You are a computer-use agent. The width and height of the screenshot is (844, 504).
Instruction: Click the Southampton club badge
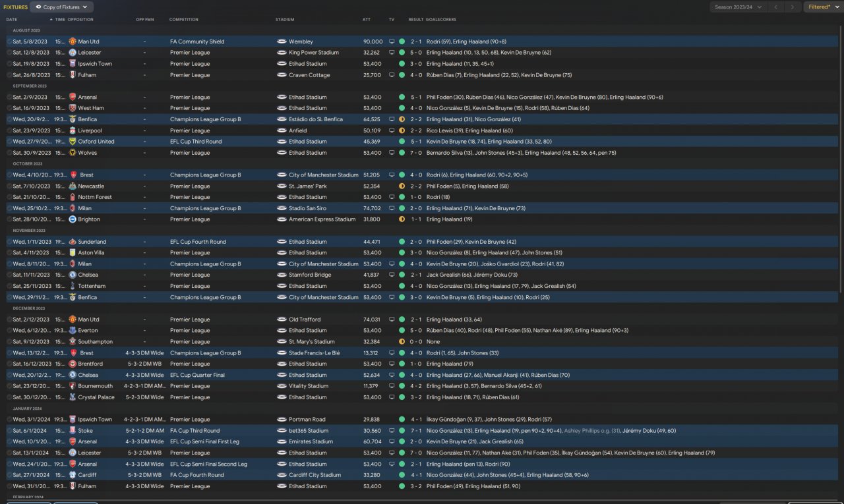coord(73,342)
